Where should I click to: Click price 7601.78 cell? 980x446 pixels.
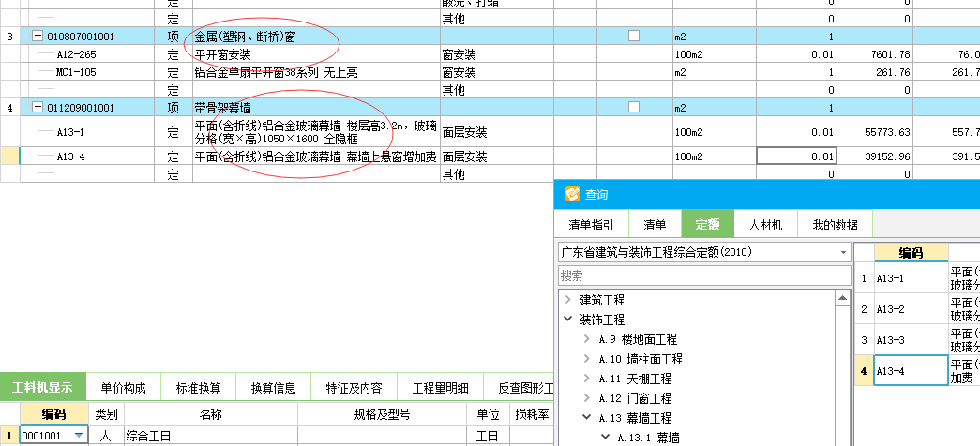point(876,54)
